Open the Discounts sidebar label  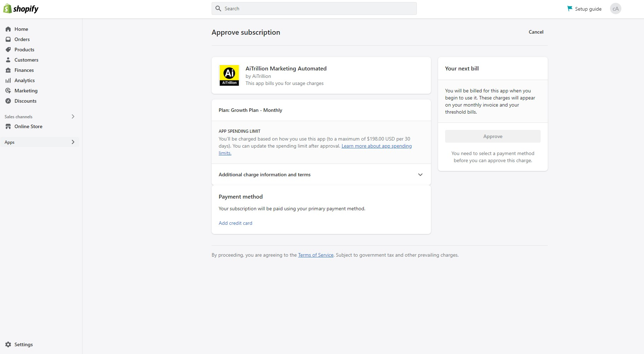(x=25, y=101)
